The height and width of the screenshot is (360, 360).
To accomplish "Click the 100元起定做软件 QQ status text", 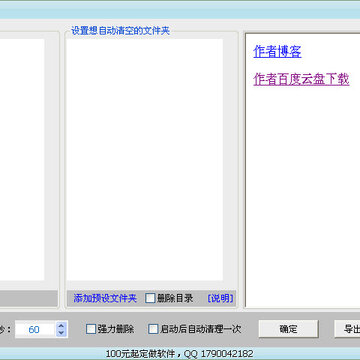I will [x=180, y=354].
